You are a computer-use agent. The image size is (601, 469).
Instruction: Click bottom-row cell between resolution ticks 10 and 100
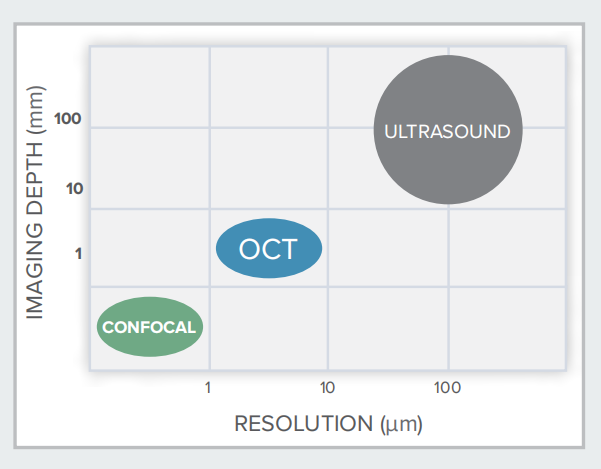(387, 328)
